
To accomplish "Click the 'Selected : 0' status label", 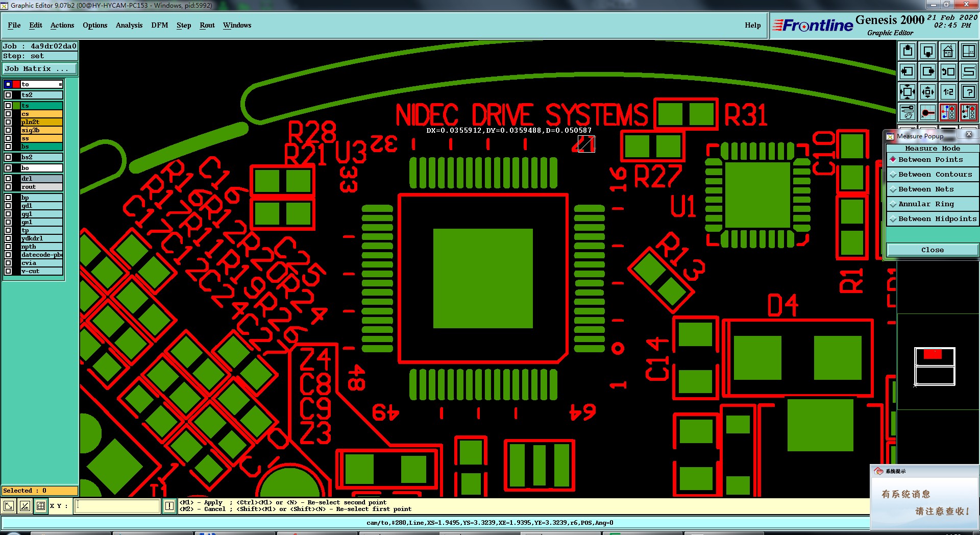I will 40,491.
